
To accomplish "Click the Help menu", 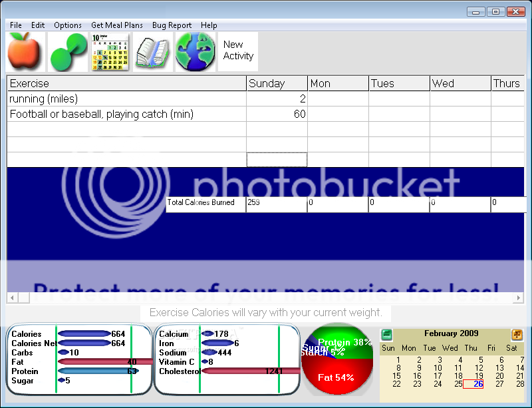I will pyautogui.click(x=209, y=25).
